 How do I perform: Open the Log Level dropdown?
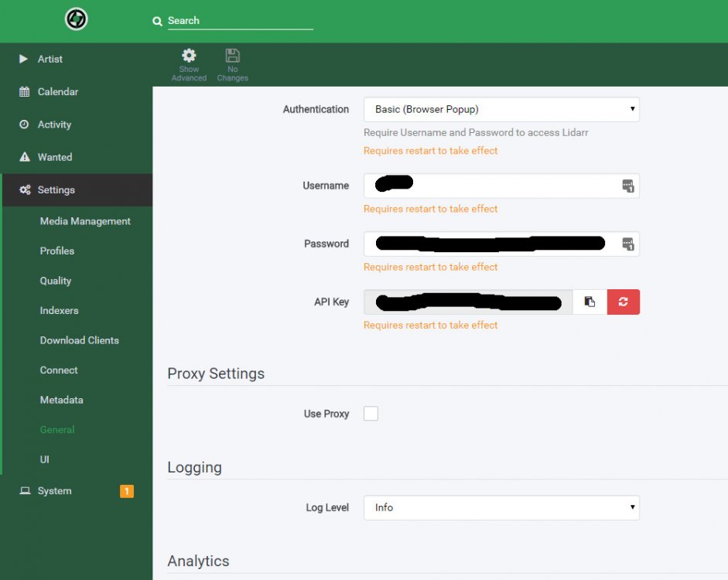[501, 507]
